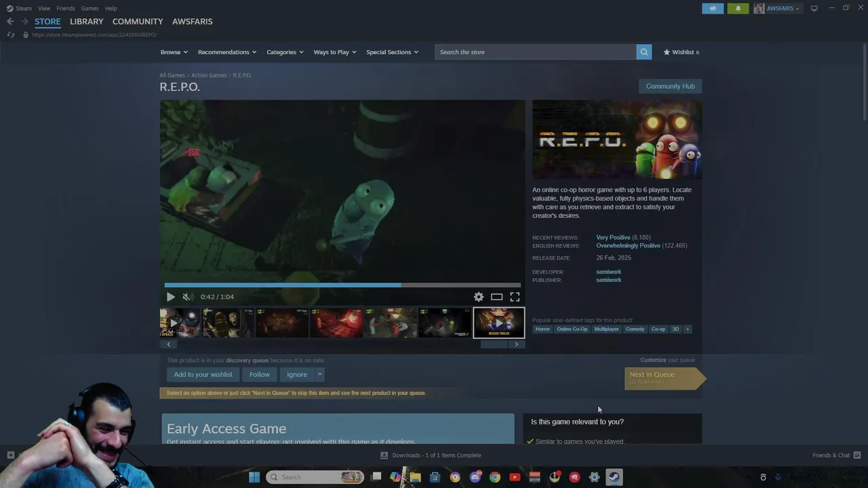Open trailer settings gear
Image resolution: width=868 pixels, height=488 pixels.
pyautogui.click(x=479, y=297)
